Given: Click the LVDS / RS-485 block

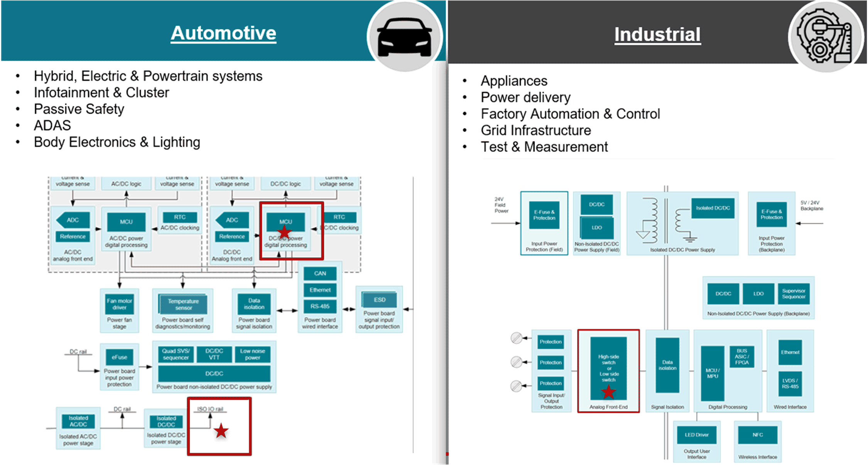Looking at the screenshot, I should coord(790,384).
